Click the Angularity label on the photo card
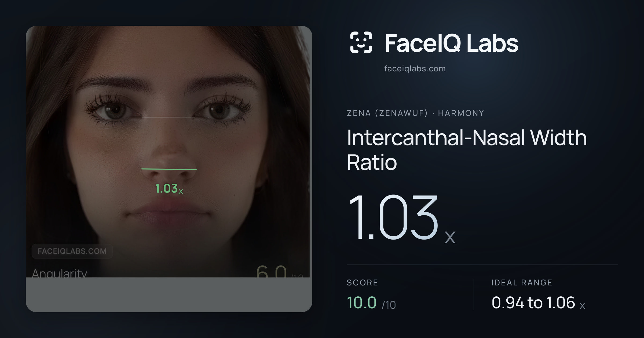 59,273
